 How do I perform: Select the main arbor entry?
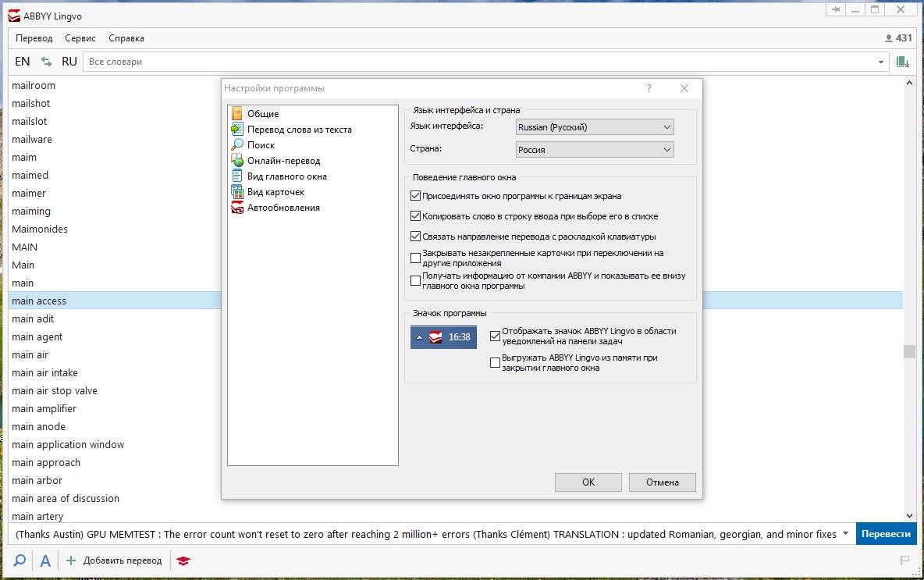click(37, 480)
